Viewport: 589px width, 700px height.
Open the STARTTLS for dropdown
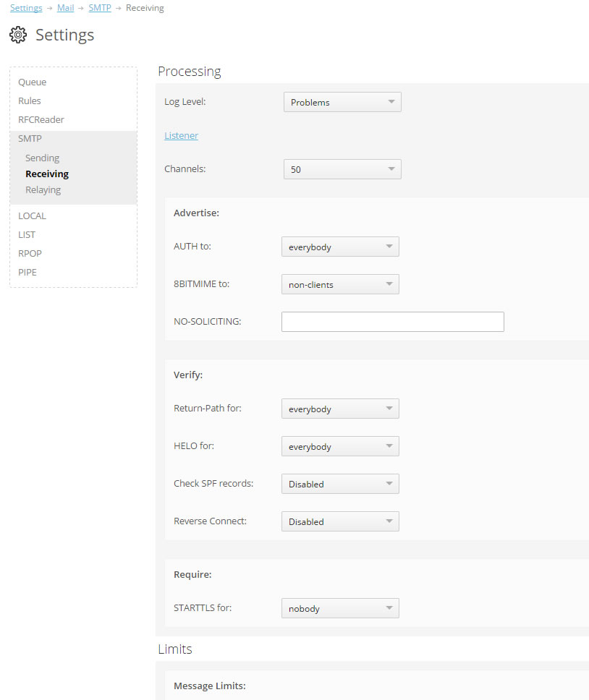[x=340, y=608]
